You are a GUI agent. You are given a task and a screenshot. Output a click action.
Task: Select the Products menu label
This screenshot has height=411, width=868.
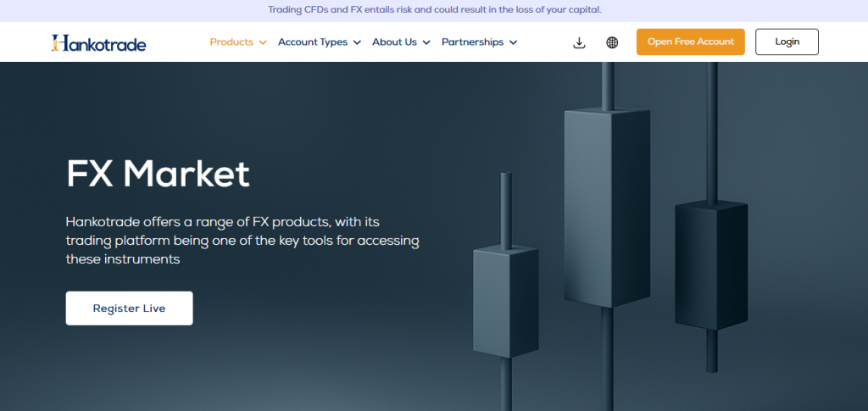click(231, 42)
